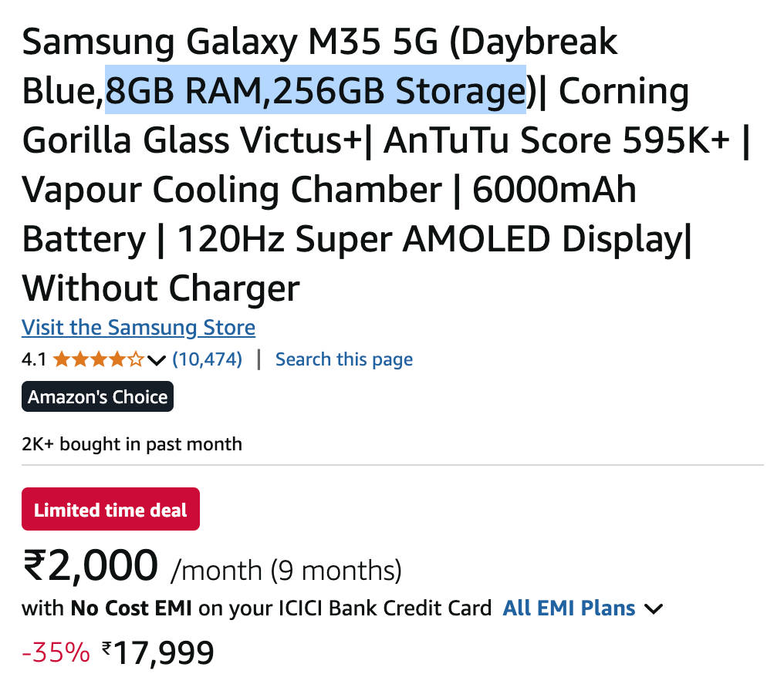784x674 pixels.
Task: Click the 2K+ bought in past month text
Action: point(132,444)
